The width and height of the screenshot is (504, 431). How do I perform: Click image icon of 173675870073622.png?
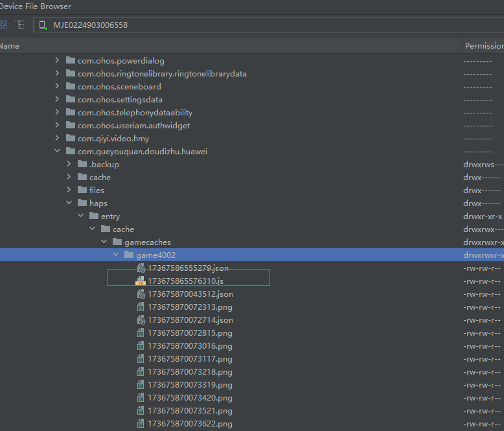141,424
